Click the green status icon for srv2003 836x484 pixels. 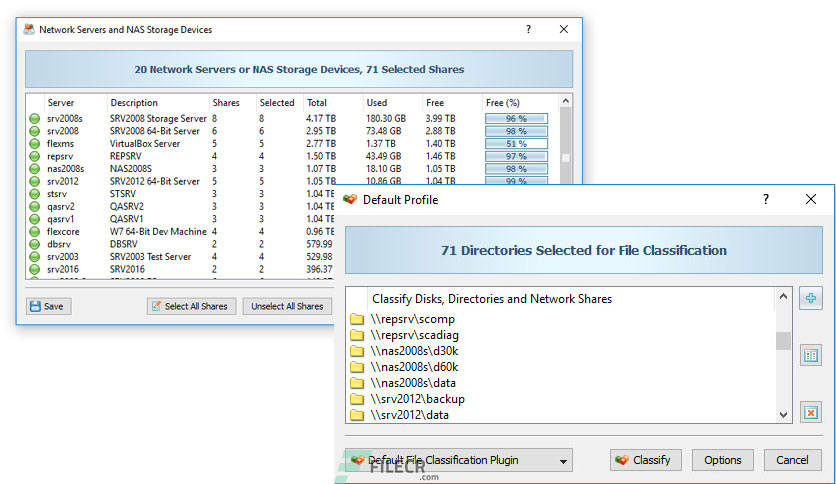35,256
